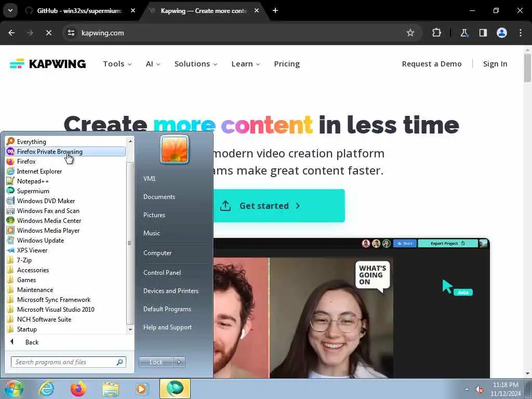
Task: Expand the NCH Software Suite folder
Action: click(x=44, y=320)
